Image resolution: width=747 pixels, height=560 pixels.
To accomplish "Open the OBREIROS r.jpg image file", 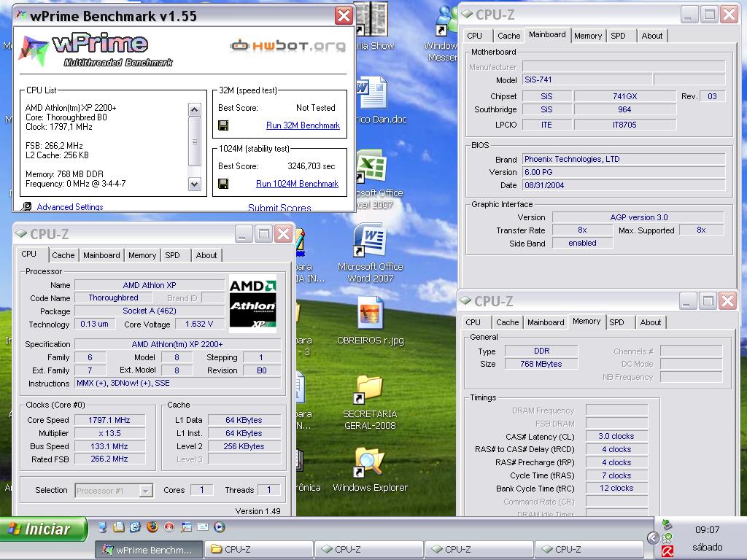I will click(370, 321).
